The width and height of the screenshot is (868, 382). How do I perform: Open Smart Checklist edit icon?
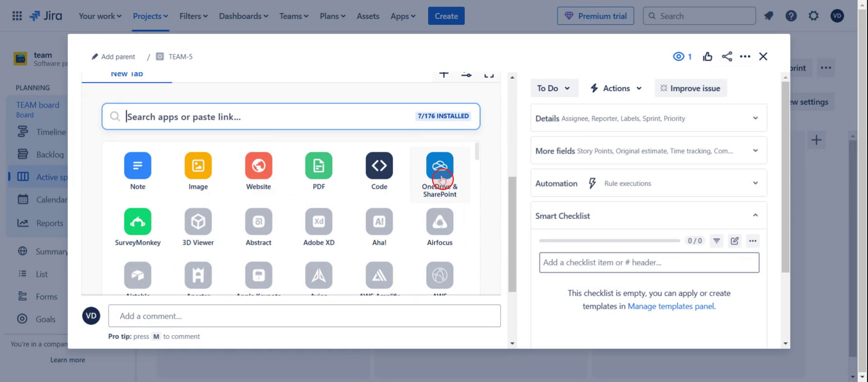click(734, 241)
